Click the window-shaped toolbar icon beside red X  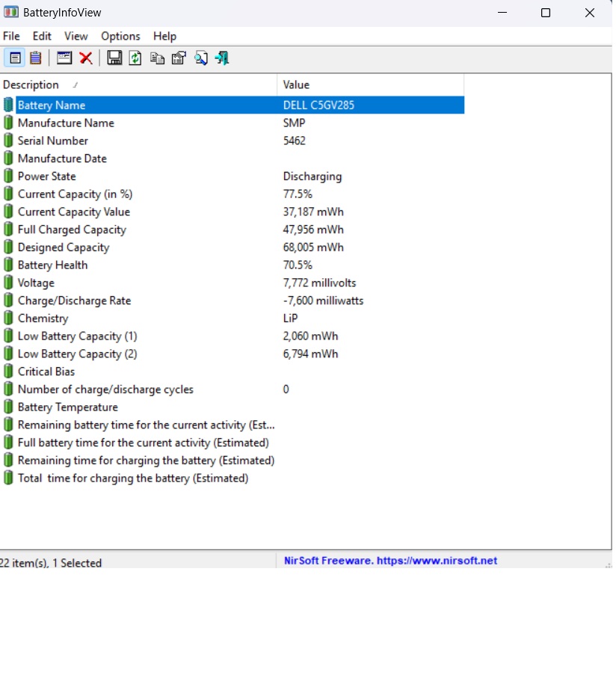[x=64, y=58]
